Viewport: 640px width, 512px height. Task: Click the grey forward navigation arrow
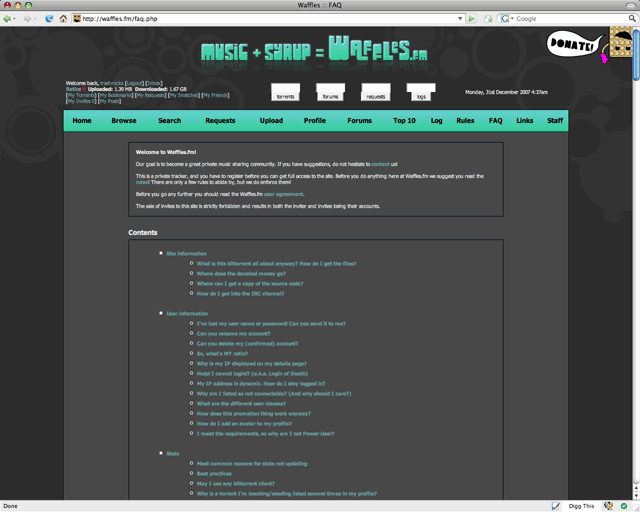(x=27, y=19)
